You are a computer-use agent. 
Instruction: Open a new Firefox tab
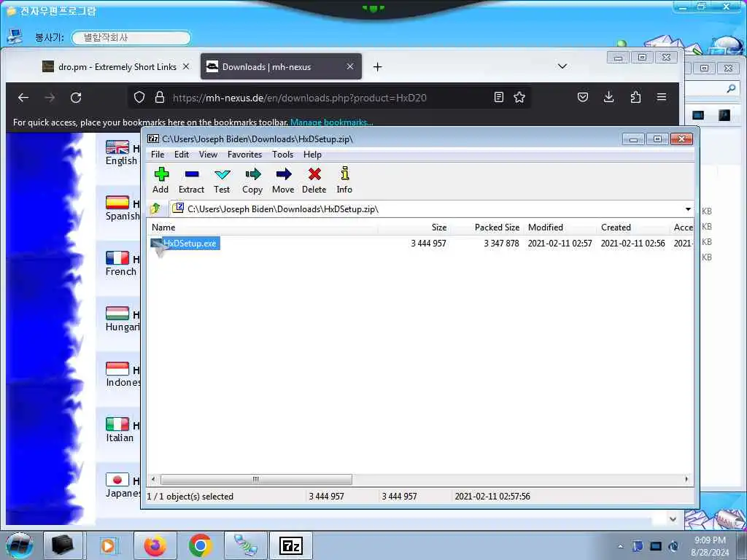pyautogui.click(x=377, y=66)
